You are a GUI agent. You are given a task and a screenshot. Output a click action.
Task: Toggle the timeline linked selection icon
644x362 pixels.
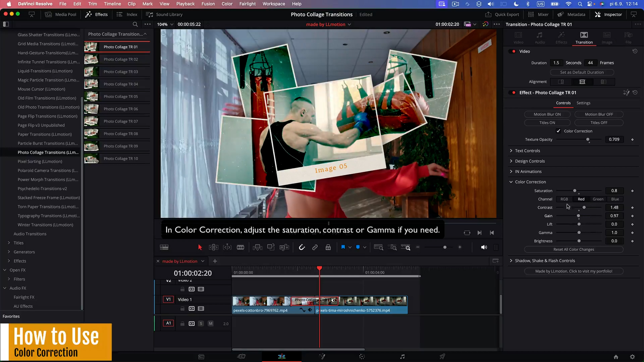315,247
